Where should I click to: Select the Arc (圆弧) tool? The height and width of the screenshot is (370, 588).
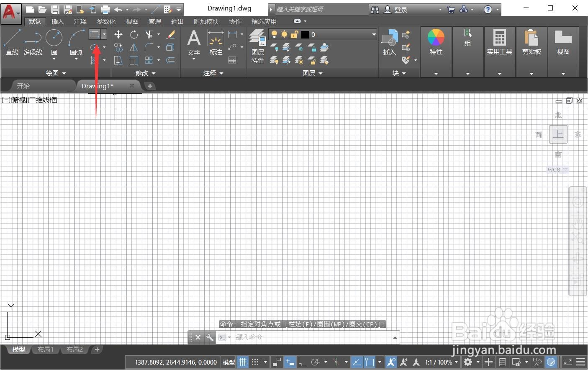pyautogui.click(x=76, y=42)
